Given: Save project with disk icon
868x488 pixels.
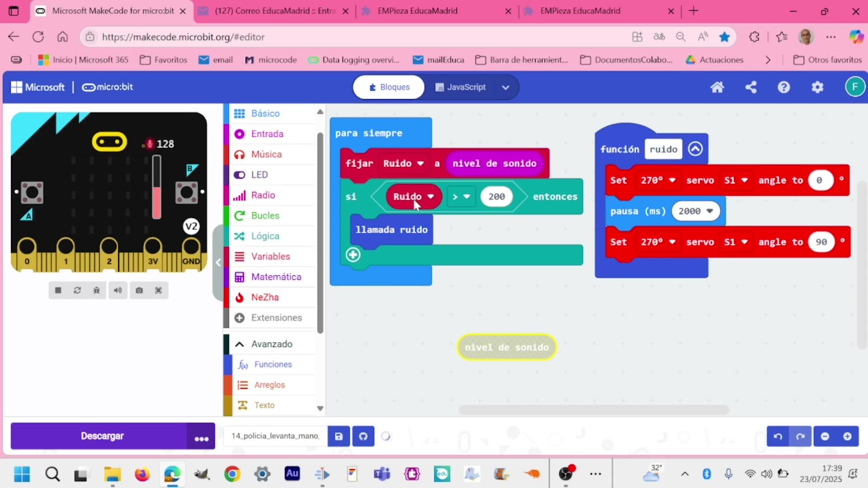Looking at the screenshot, I should 339,436.
